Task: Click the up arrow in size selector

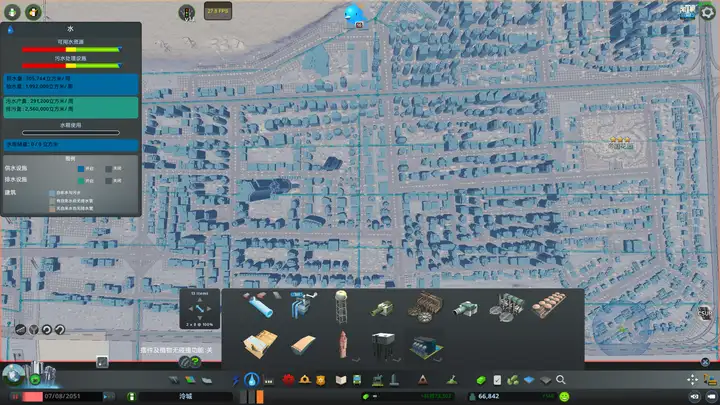Action: tap(199, 300)
